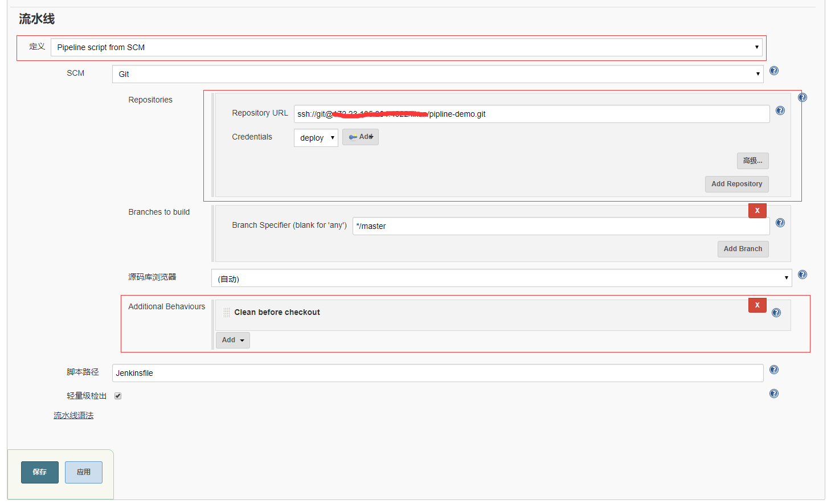The image size is (827, 504).
Task: Open the SCM dropdown showing Git
Action: (437, 73)
